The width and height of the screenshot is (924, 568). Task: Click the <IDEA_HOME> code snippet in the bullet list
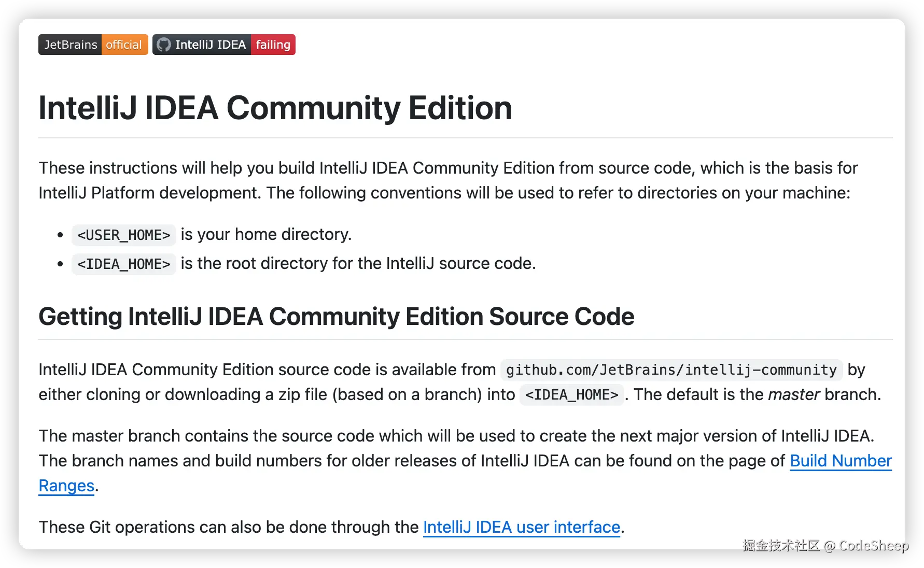coord(123,264)
